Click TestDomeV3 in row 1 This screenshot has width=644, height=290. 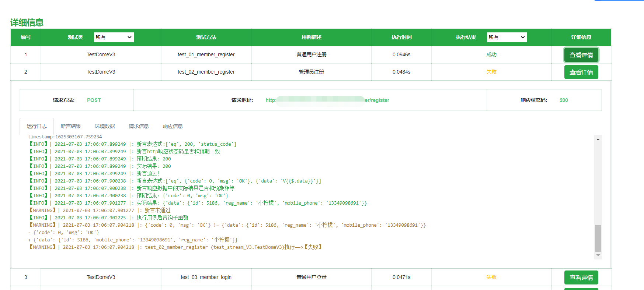pos(101,54)
